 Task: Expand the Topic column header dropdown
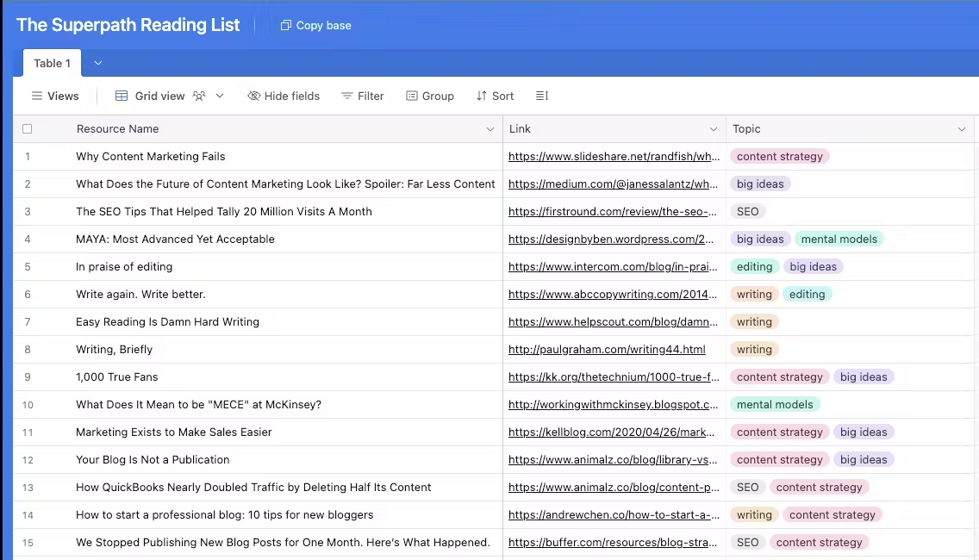tap(962, 129)
